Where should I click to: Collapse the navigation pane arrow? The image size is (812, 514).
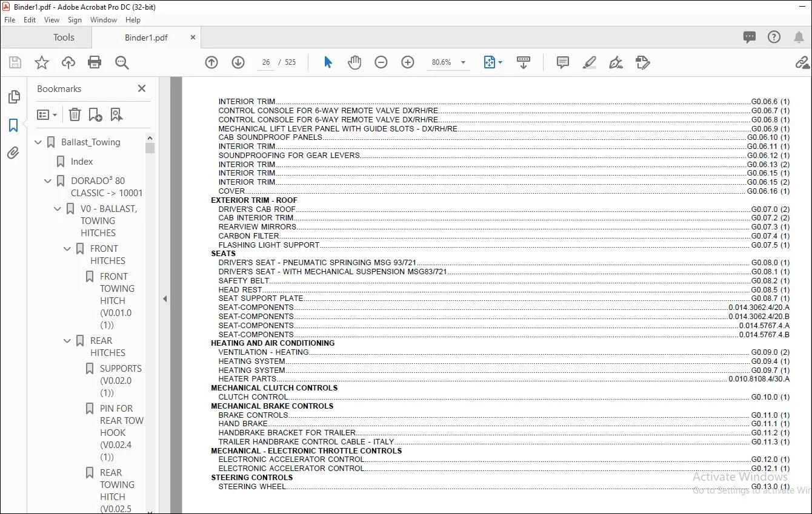click(x=164, y=298)
